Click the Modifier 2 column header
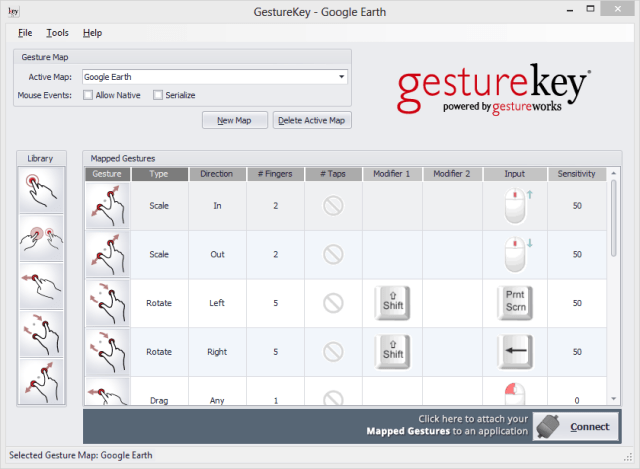 pyautogui.click(x=452, y=174)
